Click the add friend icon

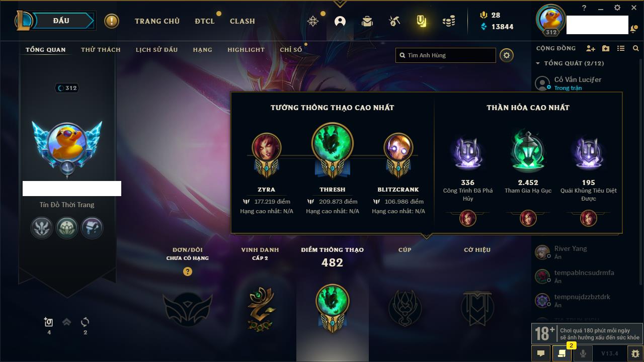click(591, 48)
